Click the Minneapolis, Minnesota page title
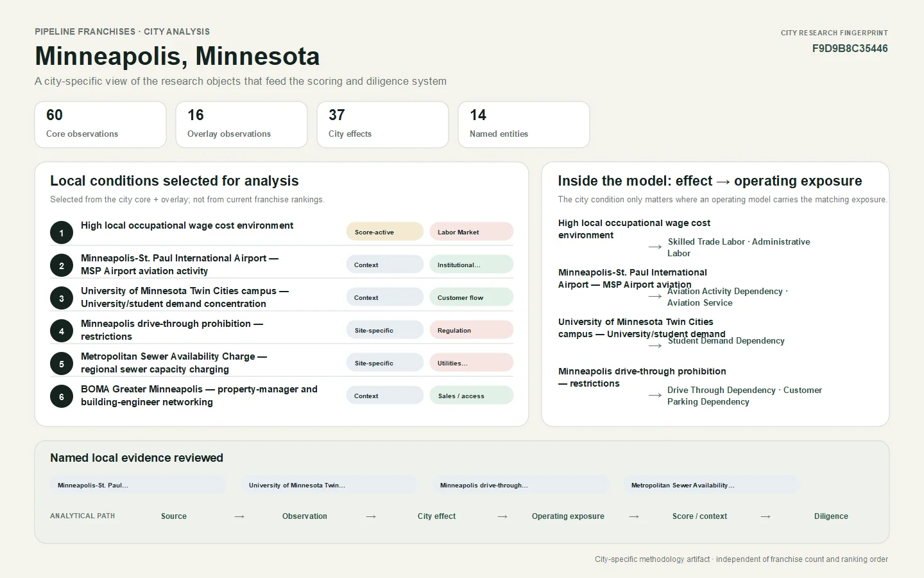The image size is (924, 578). 177,56
